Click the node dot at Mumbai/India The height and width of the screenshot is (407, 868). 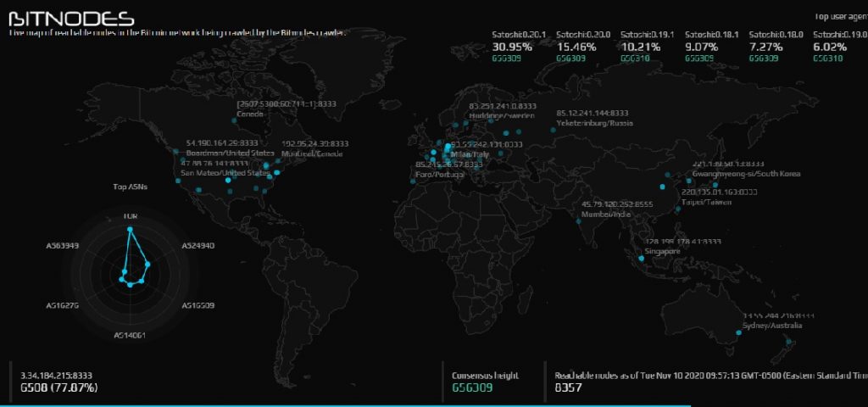(x=578, y=221)
